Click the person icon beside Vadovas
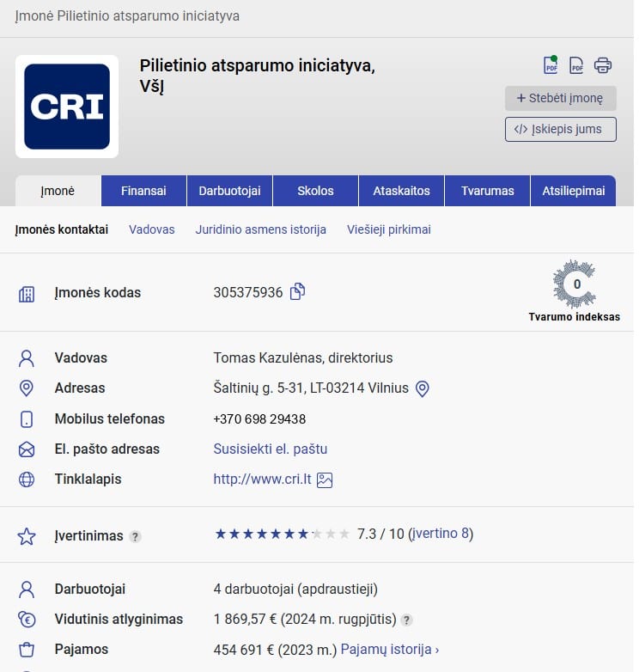Image resolution: width=639 pixels, height=672 pixels. click(27, 358)
